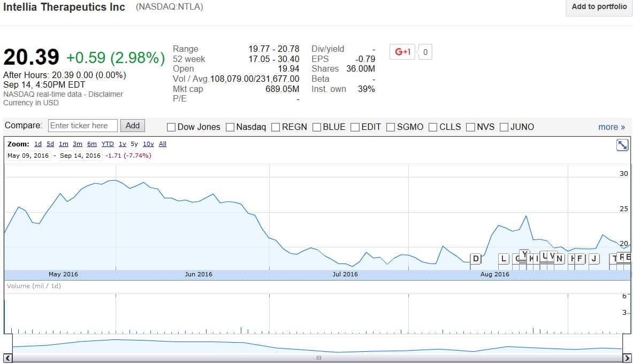633x364 pixels.
Task: Open news marker R on chart
Action: click(621, 257)
